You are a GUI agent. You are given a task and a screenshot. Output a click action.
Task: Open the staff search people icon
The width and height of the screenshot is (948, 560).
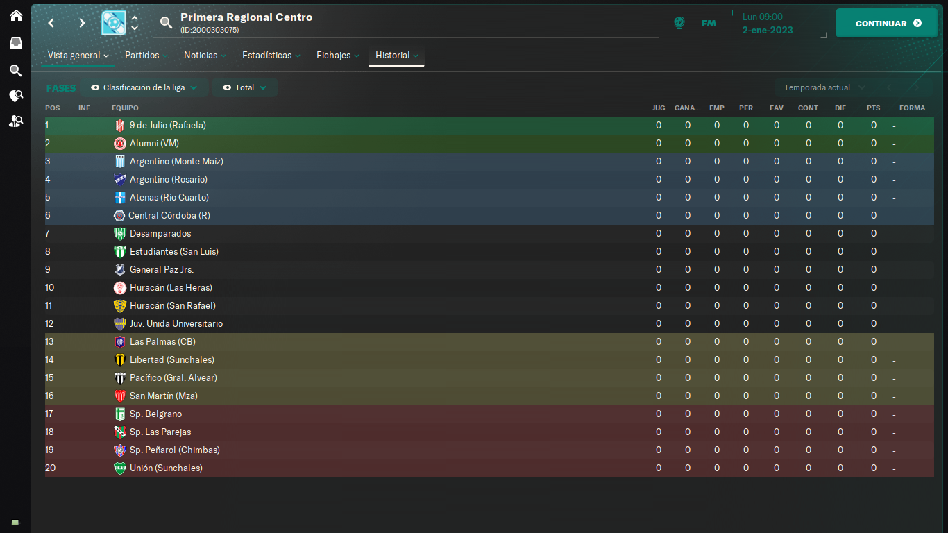click(15, 121)
